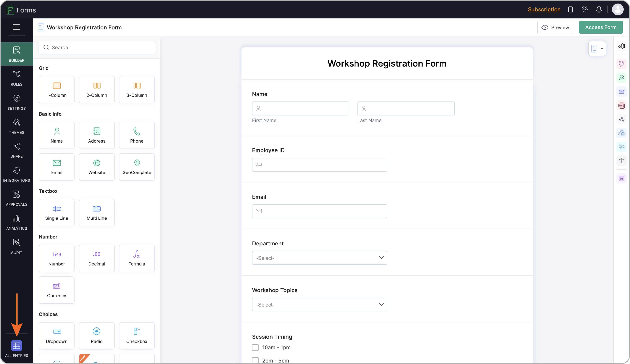Open the Approvals section
The width and height of the screenshot is (630, 364).
tap(17, 198)
